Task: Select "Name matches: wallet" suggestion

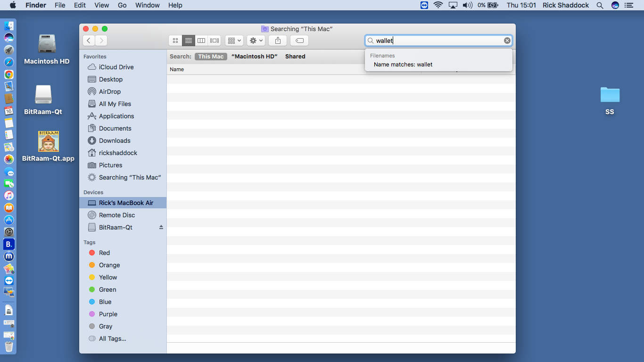Action: (403, 65)
